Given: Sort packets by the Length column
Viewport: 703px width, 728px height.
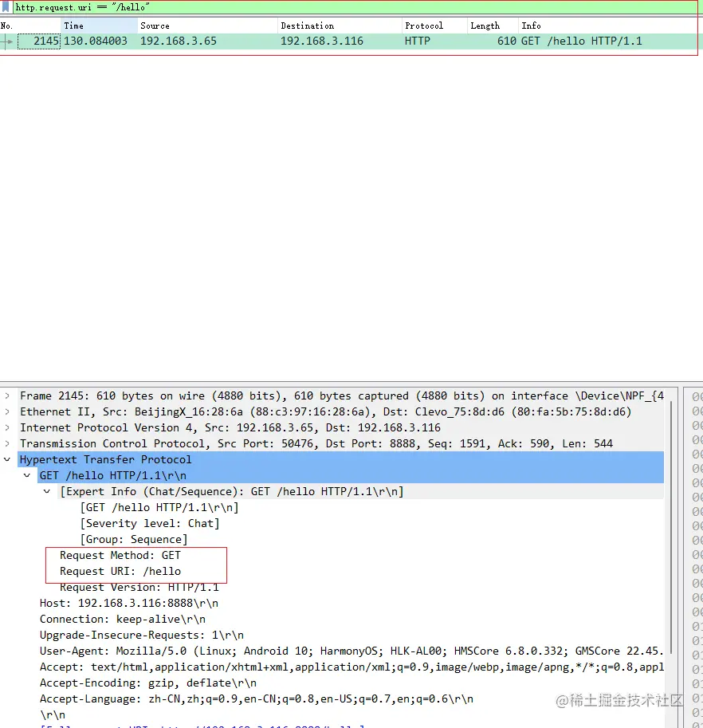Looking at the screenshot, I should coord(493,26).
